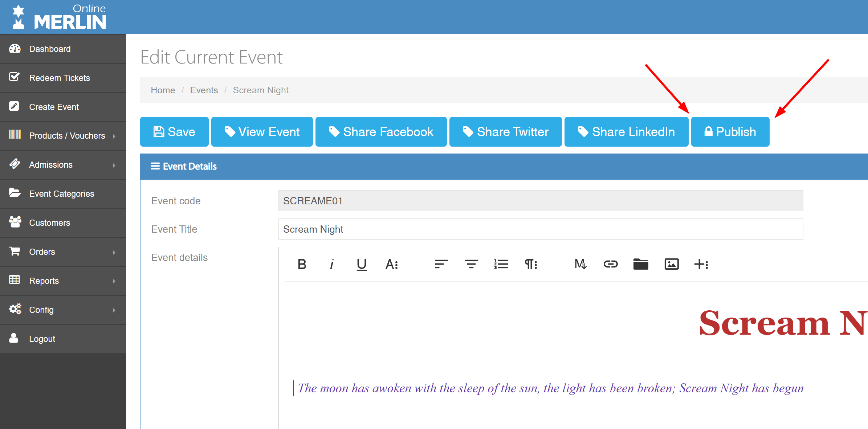
Task: Open paragraph format options icon
Action: [531, 264]
